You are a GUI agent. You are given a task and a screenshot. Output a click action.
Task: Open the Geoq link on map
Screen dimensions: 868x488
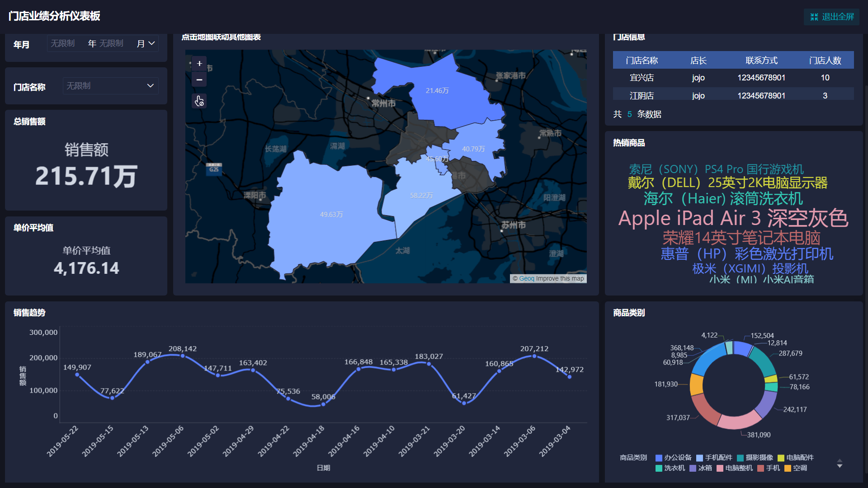526,279
